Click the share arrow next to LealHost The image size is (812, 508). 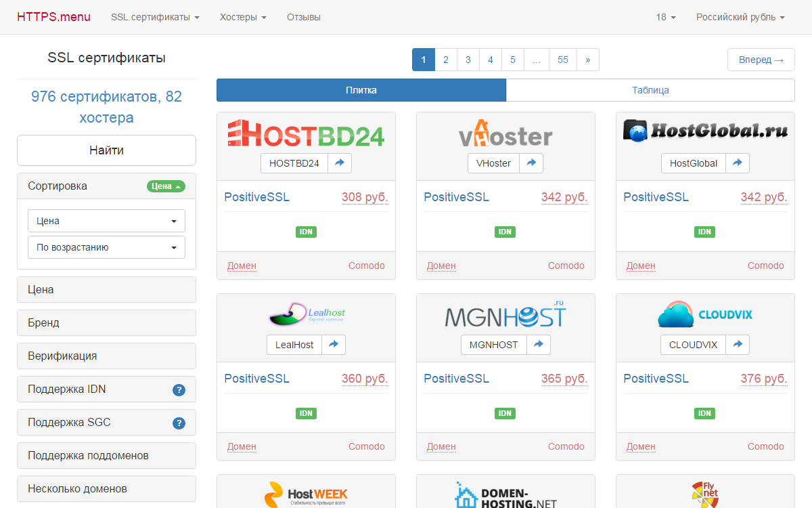click(334, 345)
